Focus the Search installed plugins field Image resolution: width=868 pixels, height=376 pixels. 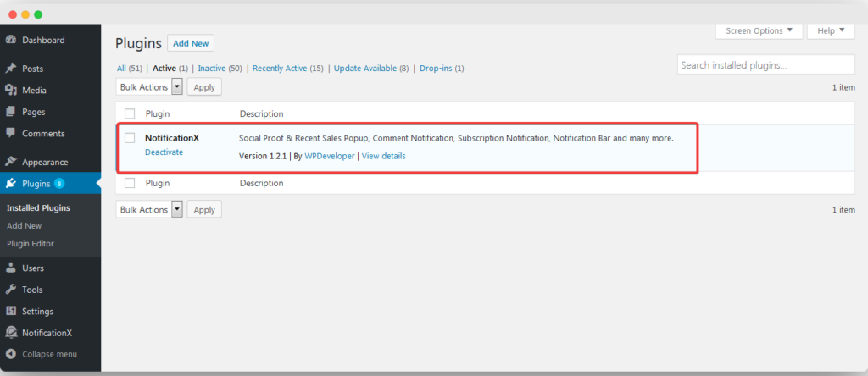click(x=765, y=65)
